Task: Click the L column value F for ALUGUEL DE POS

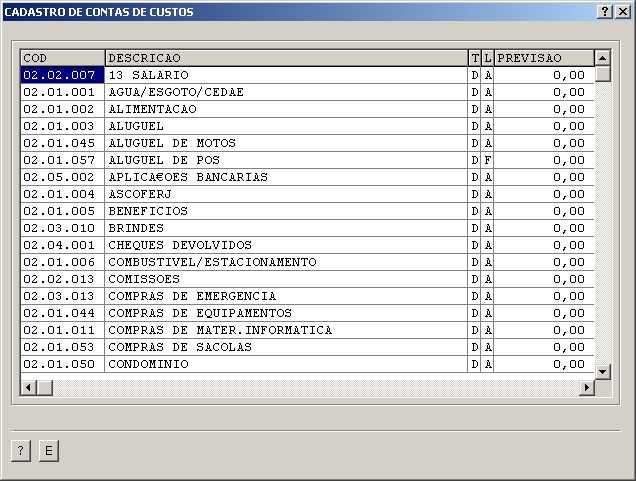Action: (489, 160)
